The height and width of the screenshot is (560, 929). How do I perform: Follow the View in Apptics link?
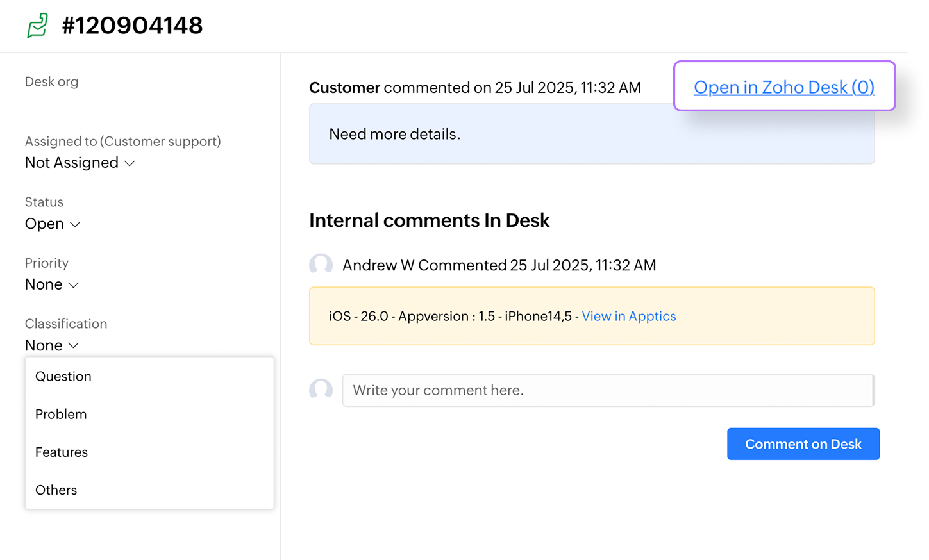coord(628,316)
